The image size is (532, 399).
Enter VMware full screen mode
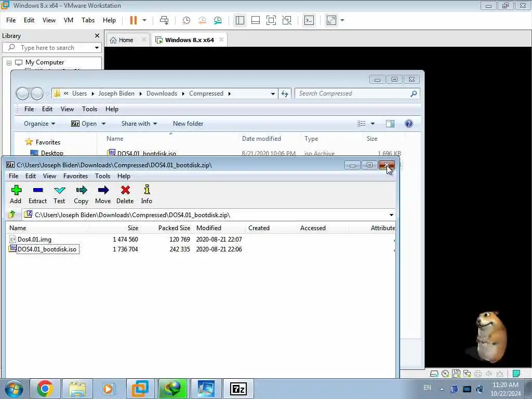[x=271, y=20]
